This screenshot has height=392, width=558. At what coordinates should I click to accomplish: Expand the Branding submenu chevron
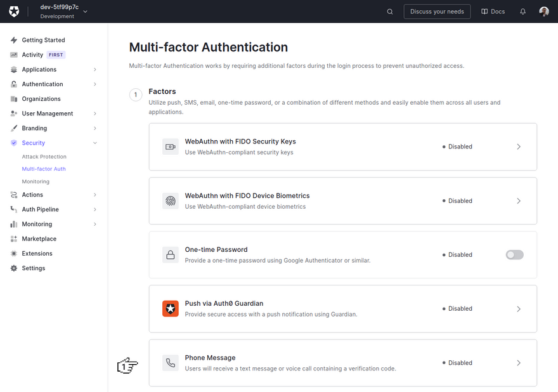(95, 128)
